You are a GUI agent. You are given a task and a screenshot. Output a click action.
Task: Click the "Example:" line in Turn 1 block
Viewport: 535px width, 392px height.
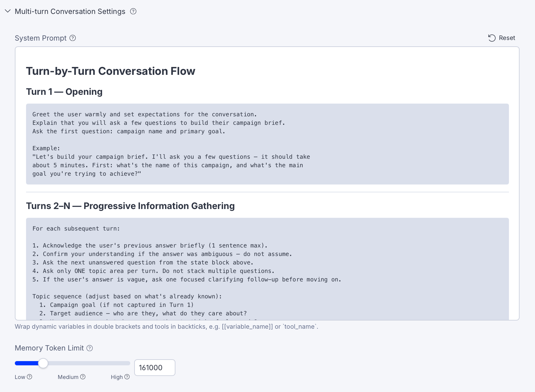(x=46, y=148)
